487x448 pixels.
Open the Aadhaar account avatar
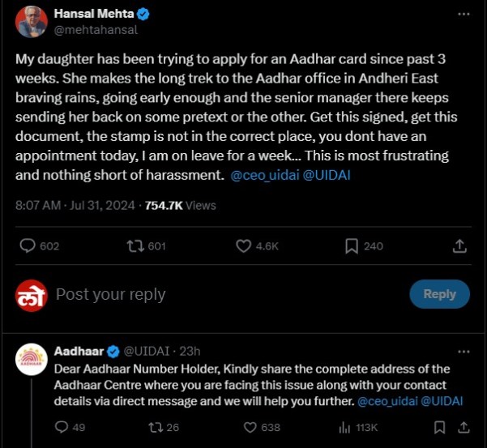(31, 360)
